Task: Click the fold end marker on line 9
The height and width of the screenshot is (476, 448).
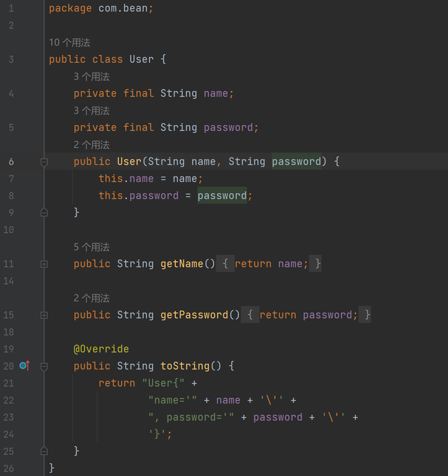Action: coord(44,213)
